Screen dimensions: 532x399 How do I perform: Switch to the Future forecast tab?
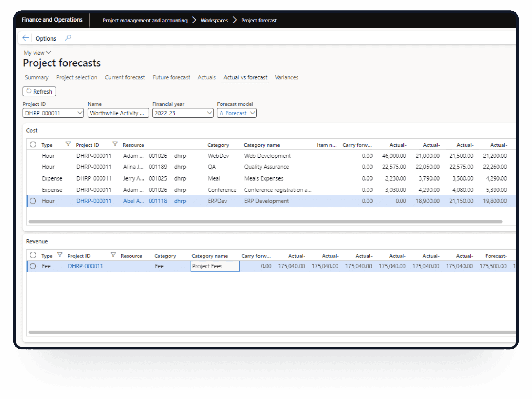[171, 77]
